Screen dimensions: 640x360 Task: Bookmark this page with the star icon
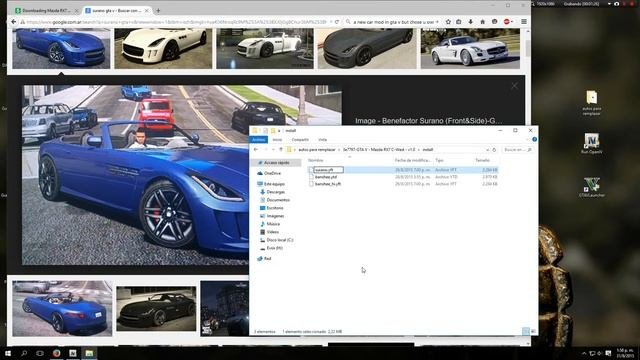[448, 22]
